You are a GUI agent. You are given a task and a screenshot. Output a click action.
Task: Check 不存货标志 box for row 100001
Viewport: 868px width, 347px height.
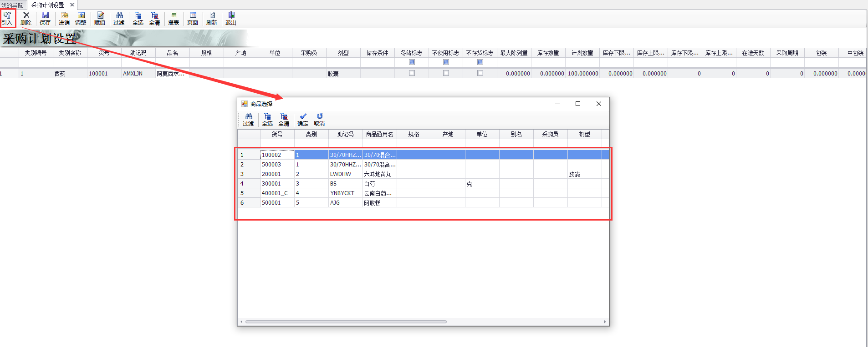(480, 73)
